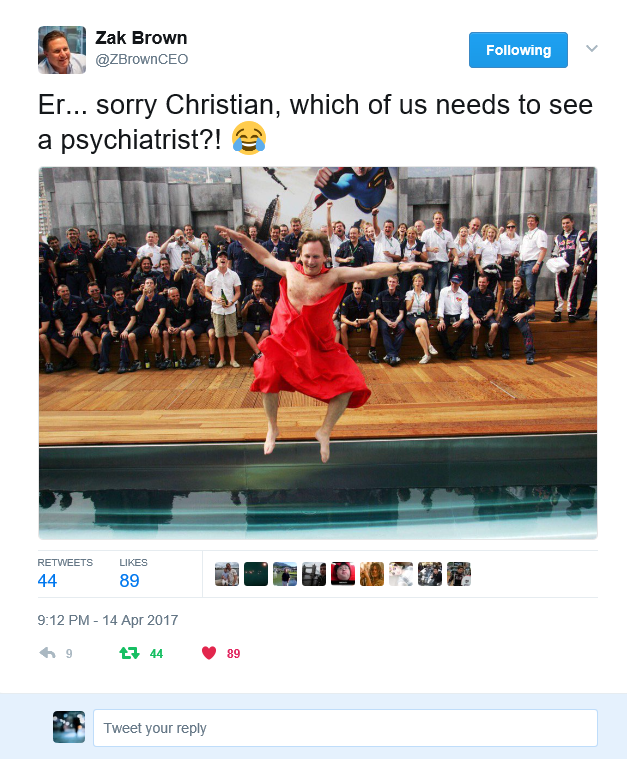
Task: Expand the tweet options chevron
Action: [x=592, y=48]
